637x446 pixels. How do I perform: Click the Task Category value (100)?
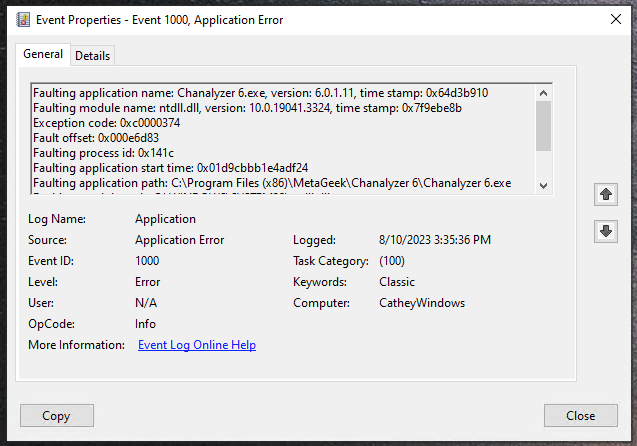point(392,261)
